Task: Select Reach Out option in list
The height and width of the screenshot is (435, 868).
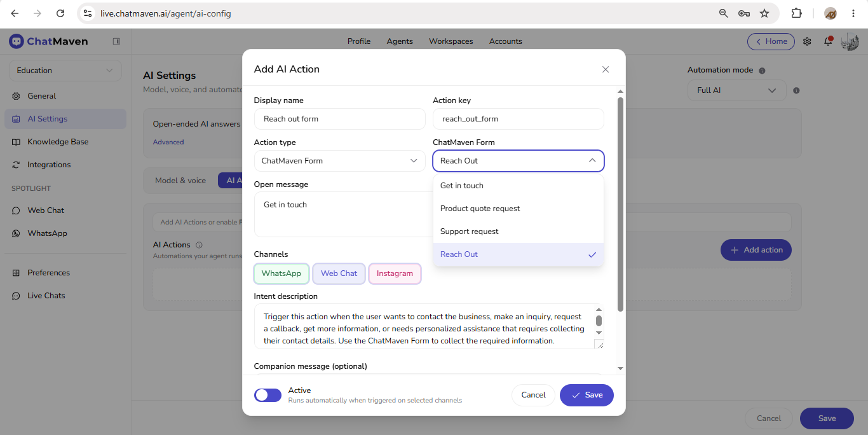Action: pos(519,254)
